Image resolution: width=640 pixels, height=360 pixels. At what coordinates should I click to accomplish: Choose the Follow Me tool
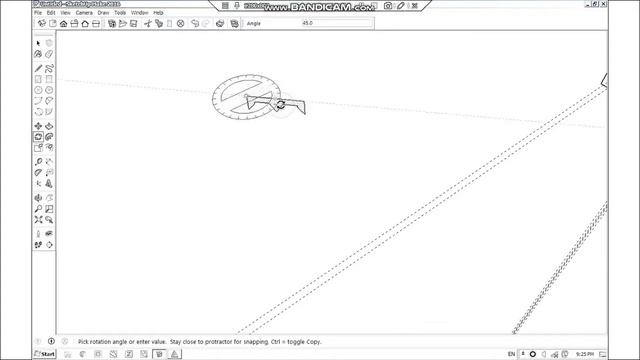point(49,137)
